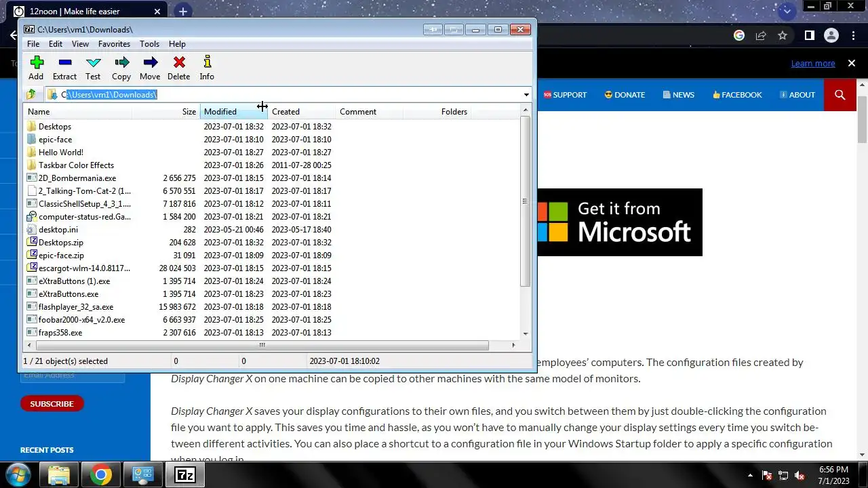Select flashplayer_32_sa.exe row
The image size is (868, 488).
click(272, 307)
